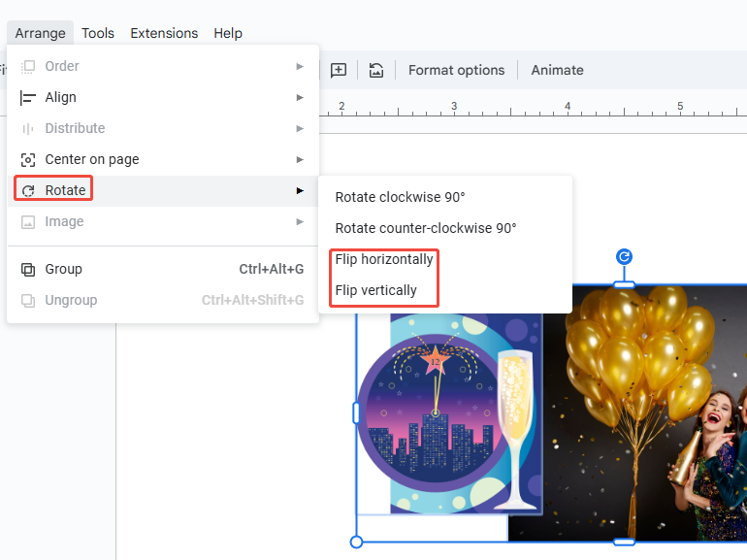Click the Center on page icon
This screenshot has height=560, width=747.
28,159
